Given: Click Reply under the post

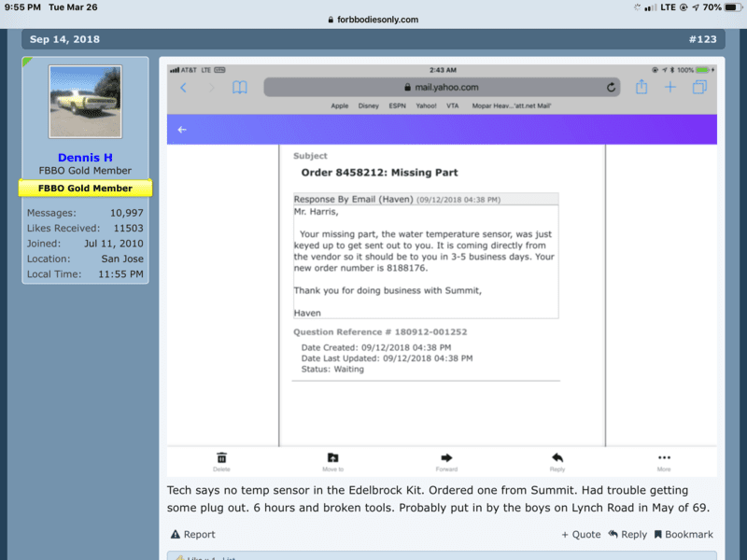Looking at the screenshot, I should 627,534.
